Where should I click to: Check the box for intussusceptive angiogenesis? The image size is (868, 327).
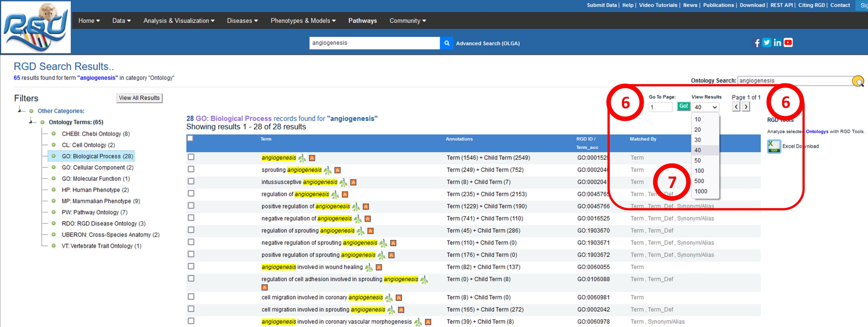[x=191, y=181]
